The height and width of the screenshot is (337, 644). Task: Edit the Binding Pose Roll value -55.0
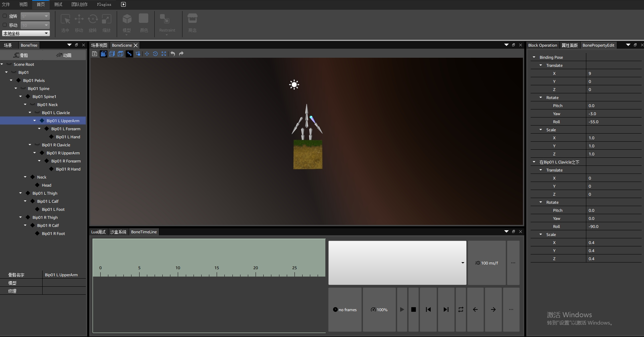(614, 122)
